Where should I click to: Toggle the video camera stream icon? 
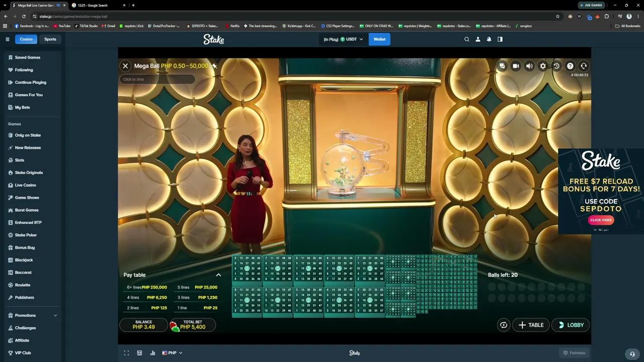tap(516, 66)
